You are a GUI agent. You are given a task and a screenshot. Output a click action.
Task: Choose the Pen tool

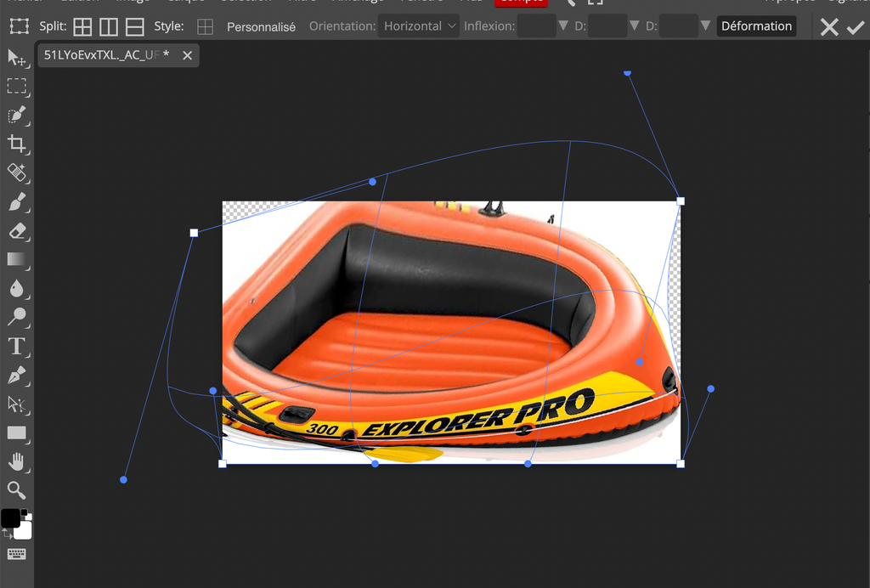click(16, 375)
